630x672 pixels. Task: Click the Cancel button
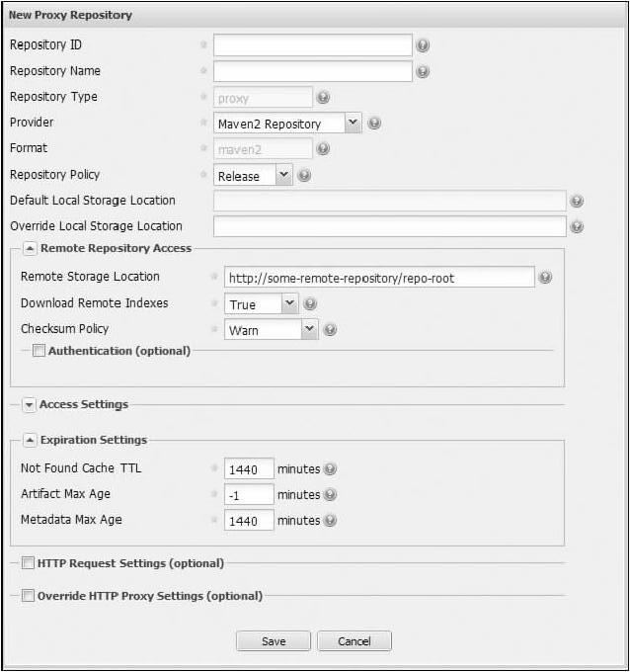click(x=354, y=641)
